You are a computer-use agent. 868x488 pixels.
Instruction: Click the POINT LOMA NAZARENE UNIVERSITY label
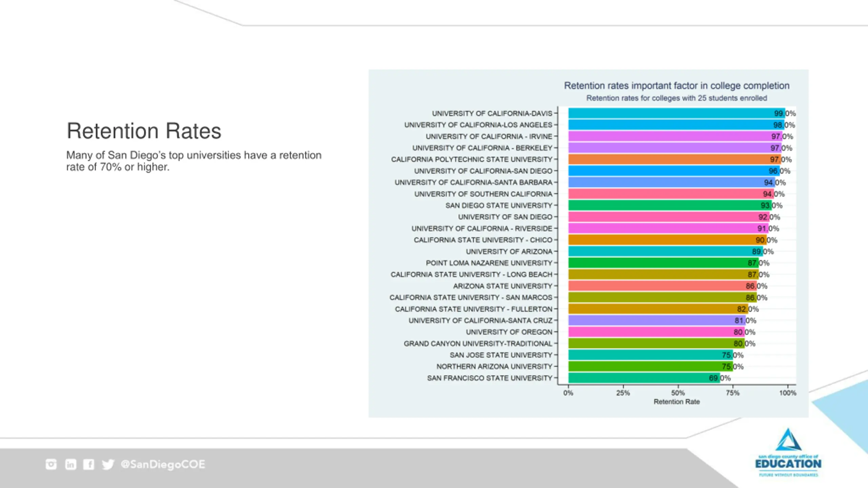pyautogui.click(x=489, y=263)
